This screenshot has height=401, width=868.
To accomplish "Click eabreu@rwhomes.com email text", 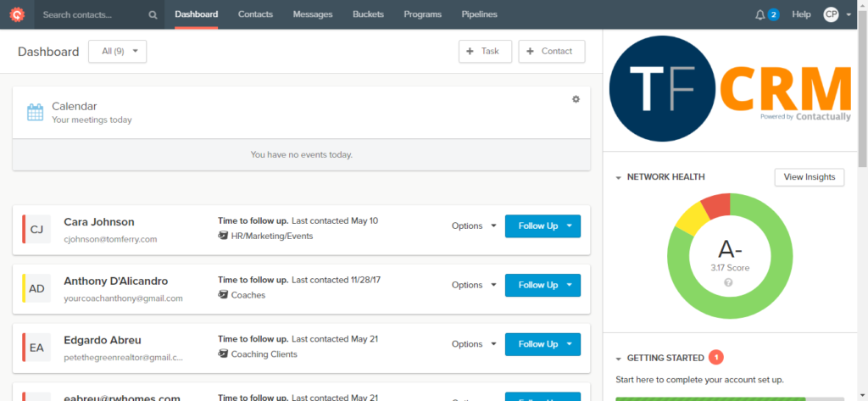I will tap(122, 398).
